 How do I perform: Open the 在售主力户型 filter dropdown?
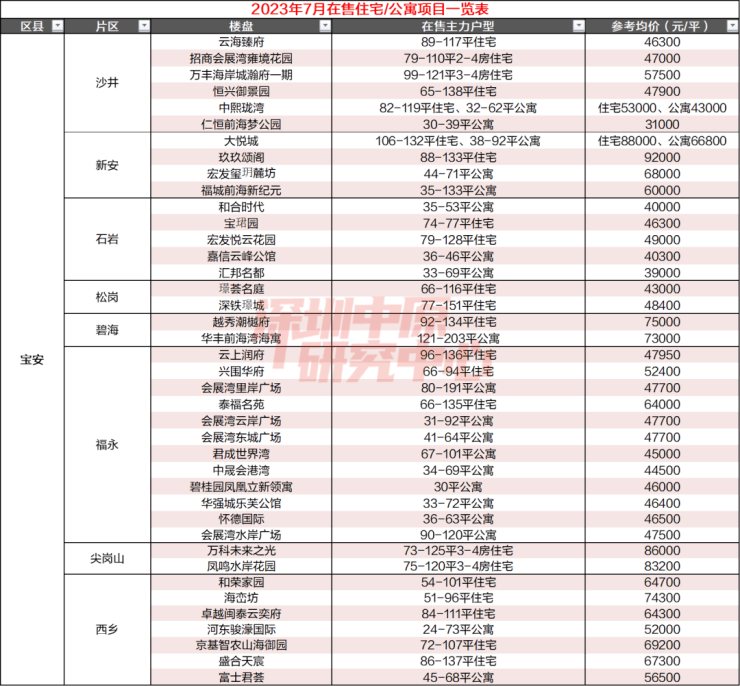click(579, 26)
